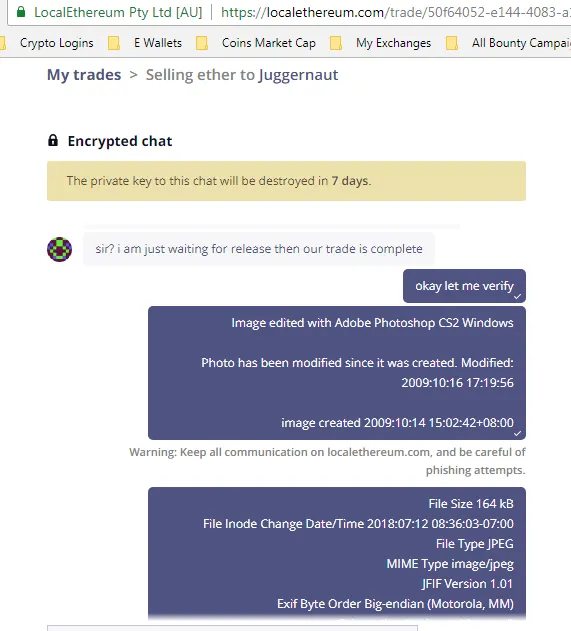
Task: Click the green secure padlock icon
Action: pos(21,12)
